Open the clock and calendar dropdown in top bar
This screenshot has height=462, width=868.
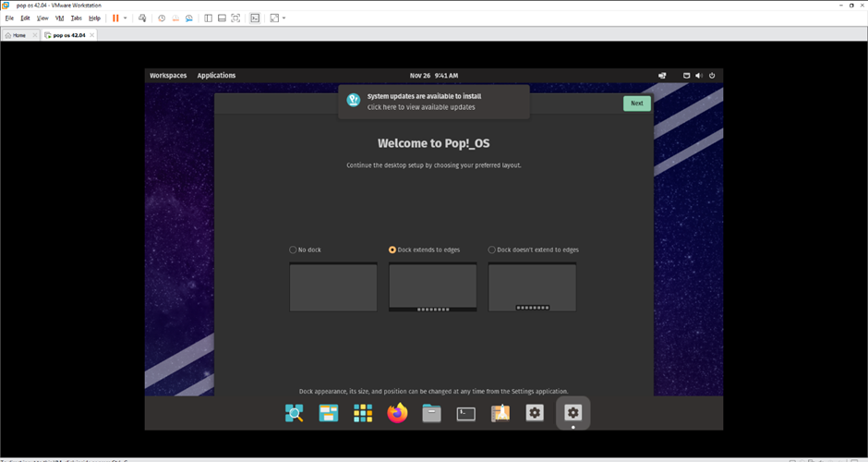coord(433,75)
